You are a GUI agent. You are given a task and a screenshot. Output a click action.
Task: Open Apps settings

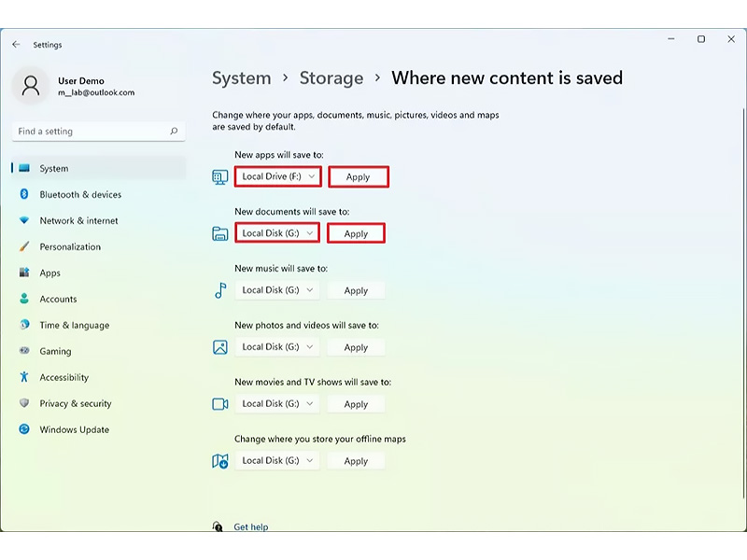tap(99, 273)
